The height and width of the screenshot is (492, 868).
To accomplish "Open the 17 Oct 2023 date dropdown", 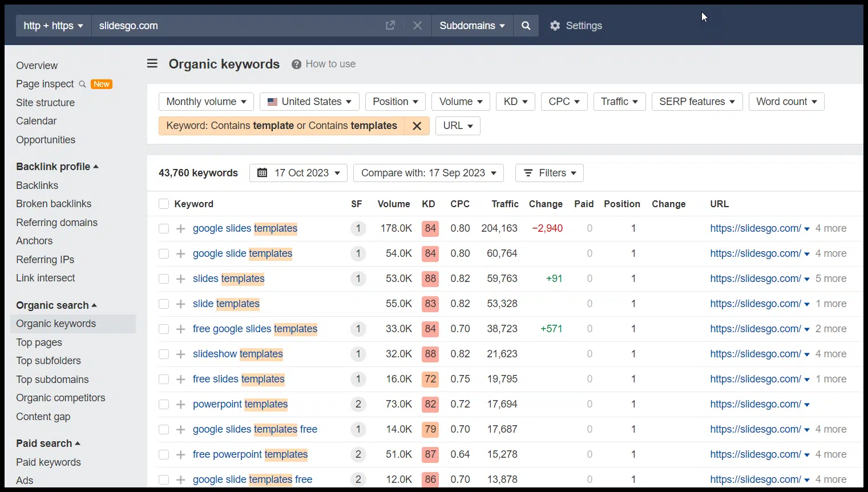I will [x=298, y=173].
